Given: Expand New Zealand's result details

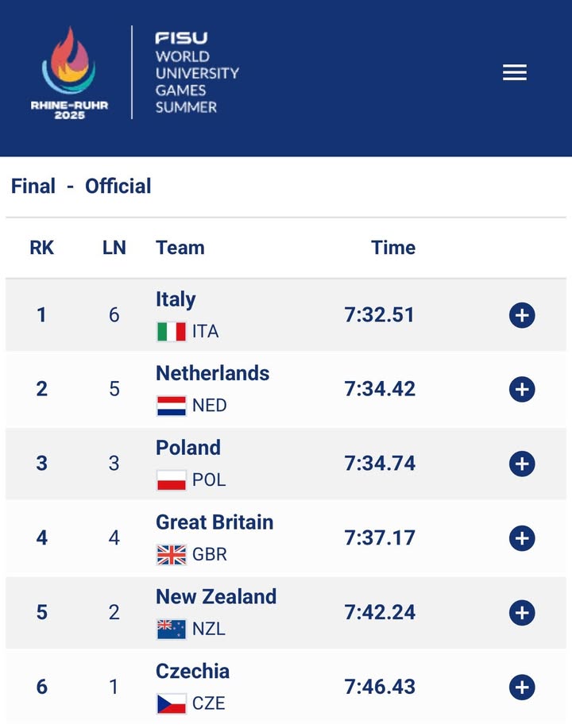Looking at the screenshot, I should tap(522, 613).
